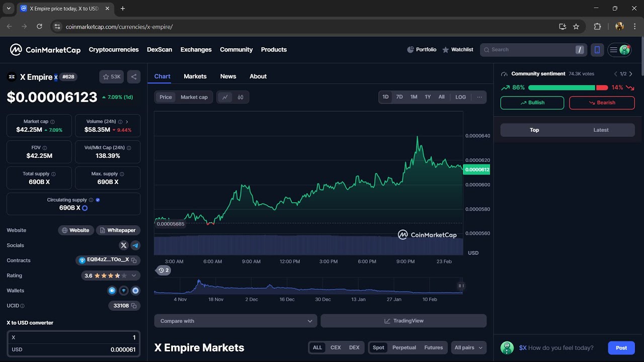
Task: Open Telegram social link
Action: [135, 245]
